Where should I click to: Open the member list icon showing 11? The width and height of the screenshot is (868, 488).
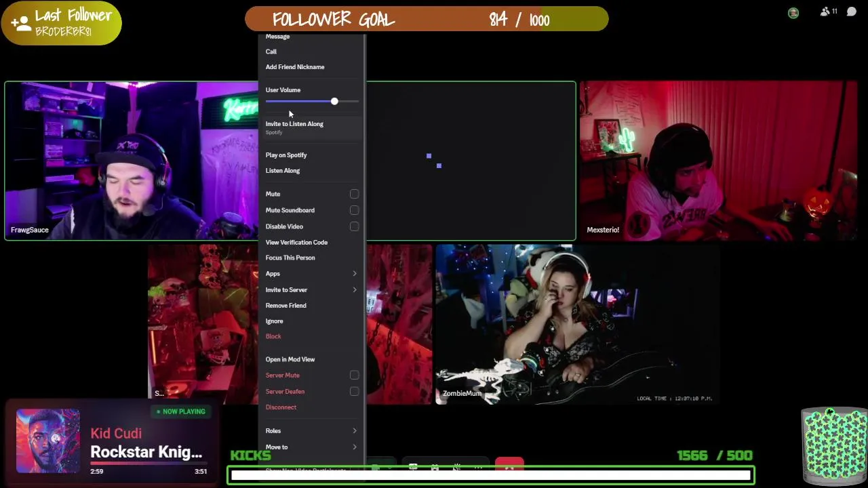coord(829,12)
